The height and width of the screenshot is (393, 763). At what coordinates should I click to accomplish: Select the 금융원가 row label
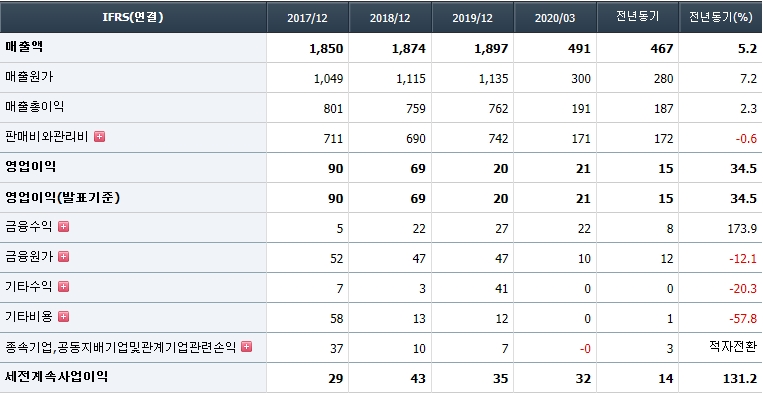click(28, 257)
